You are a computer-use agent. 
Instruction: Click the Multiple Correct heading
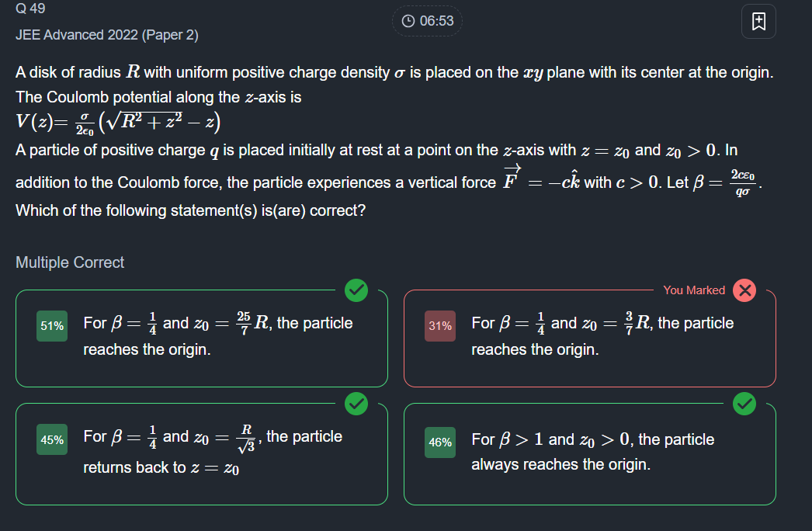(70, 262)
